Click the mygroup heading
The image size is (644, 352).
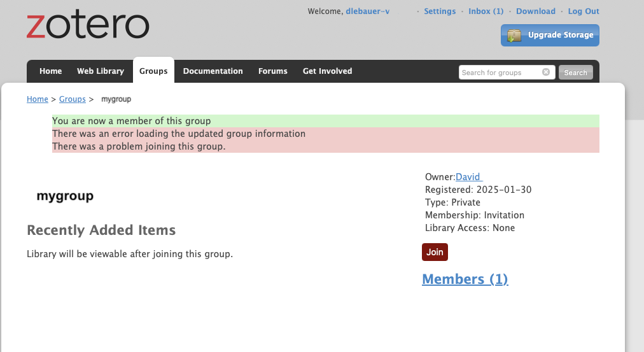pyautogui.click(x=65, y=196)
